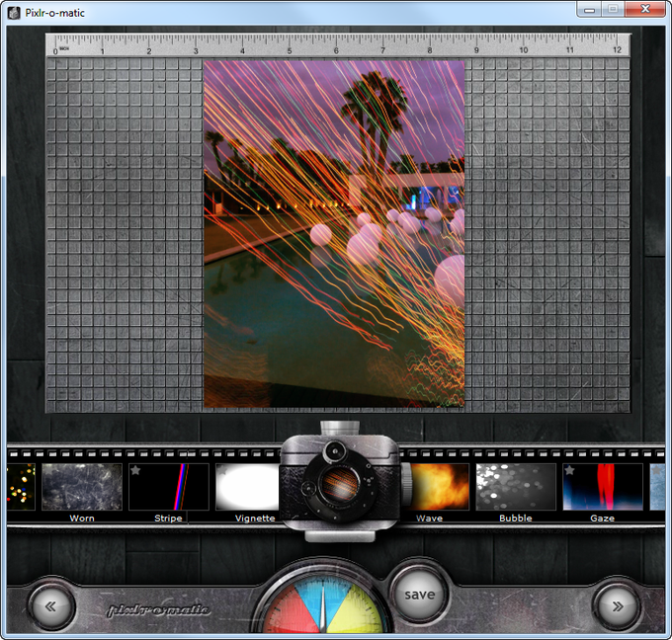Favorite the Gaze overlay star
This screenshot has width=672, height=640.
(569, 470)
